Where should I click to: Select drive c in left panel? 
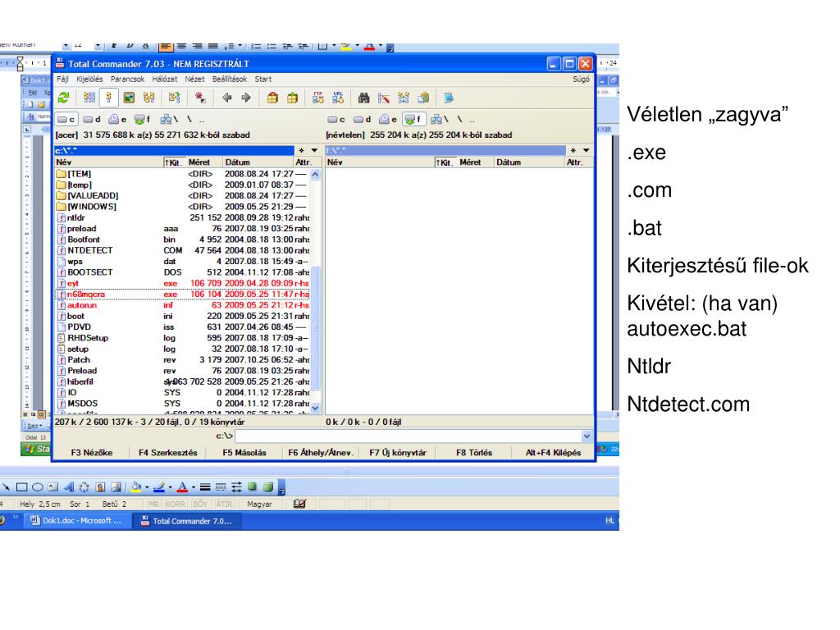coord(66,120)
